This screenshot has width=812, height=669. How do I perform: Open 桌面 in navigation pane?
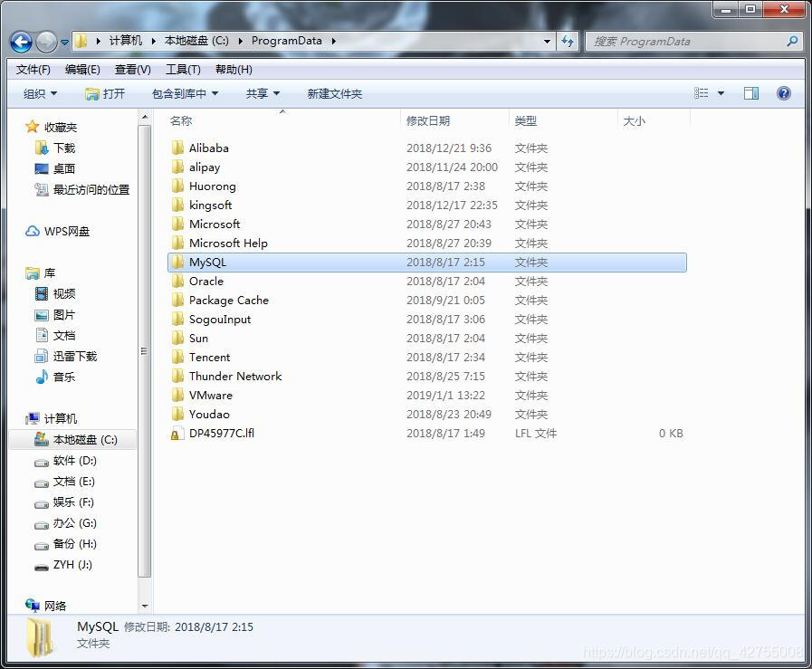[x=55, y=168]
